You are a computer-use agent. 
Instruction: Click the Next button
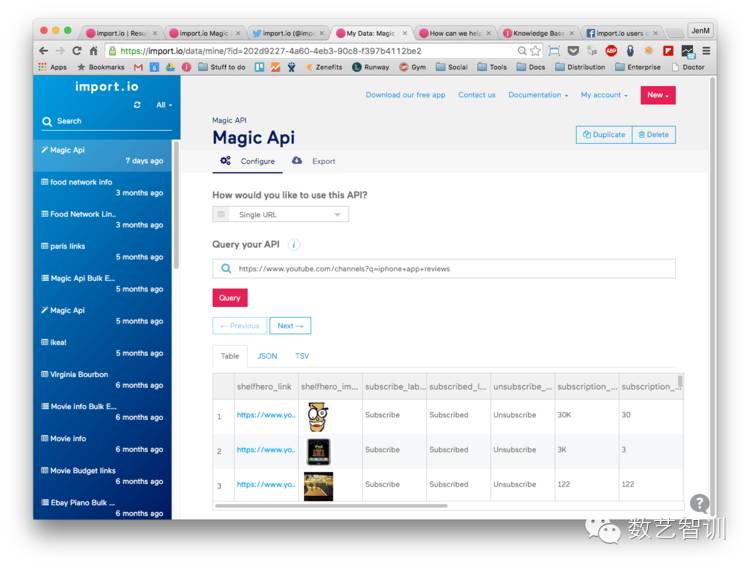click(290, 325)
